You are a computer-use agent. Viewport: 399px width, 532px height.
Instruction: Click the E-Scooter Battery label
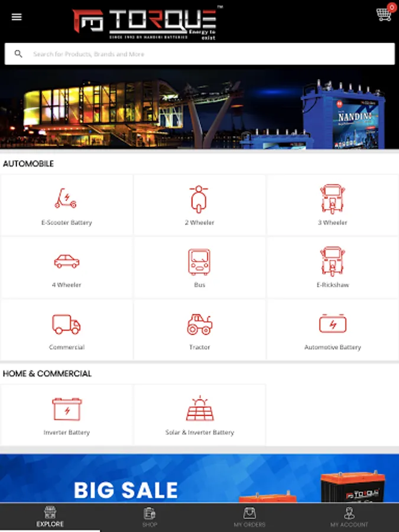point(66,223)
